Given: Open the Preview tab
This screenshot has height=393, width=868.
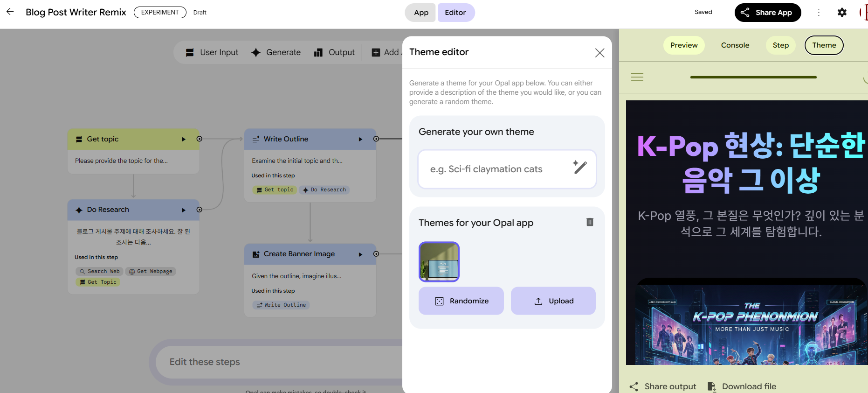Looking at the screenshot, I should point(684,45).
